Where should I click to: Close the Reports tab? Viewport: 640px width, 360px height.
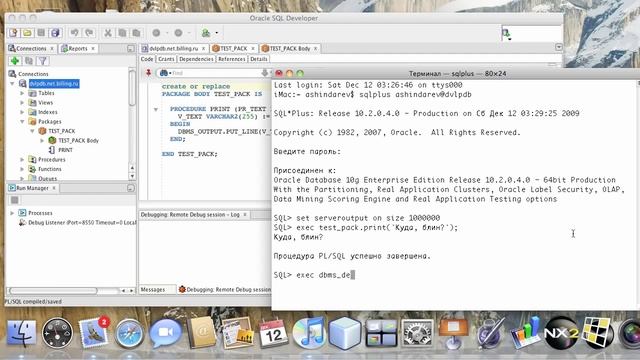tap(93, 49)
